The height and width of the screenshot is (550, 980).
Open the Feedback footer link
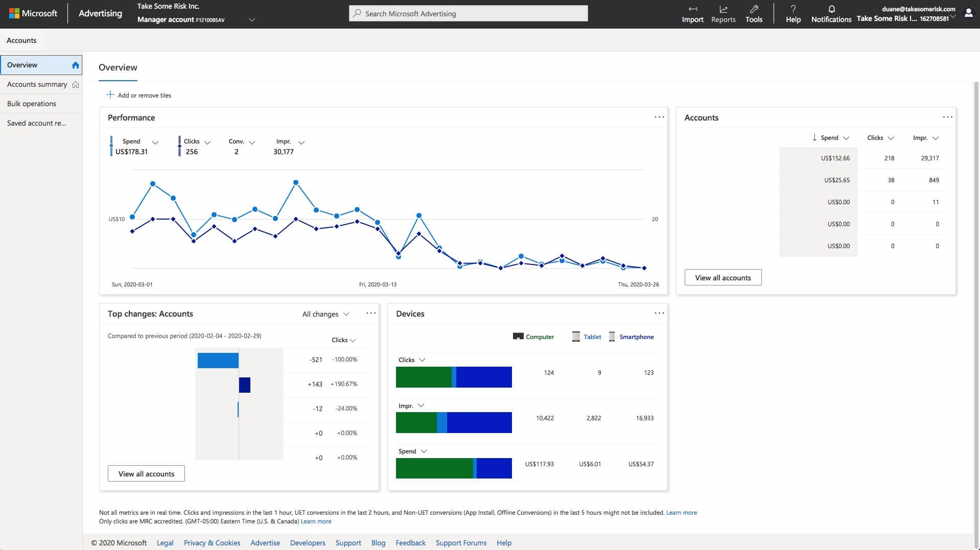(410, 543)
